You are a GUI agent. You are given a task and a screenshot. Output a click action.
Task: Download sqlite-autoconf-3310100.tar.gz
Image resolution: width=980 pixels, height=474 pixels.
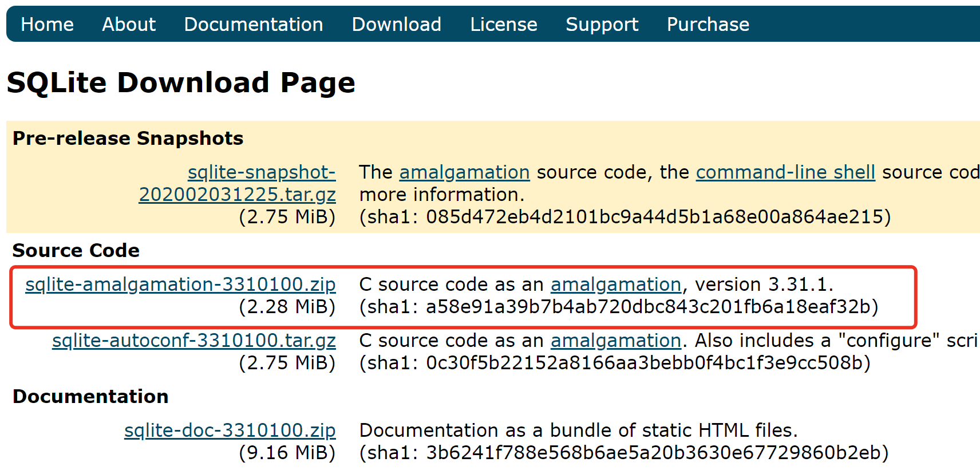tap(194, 341)
